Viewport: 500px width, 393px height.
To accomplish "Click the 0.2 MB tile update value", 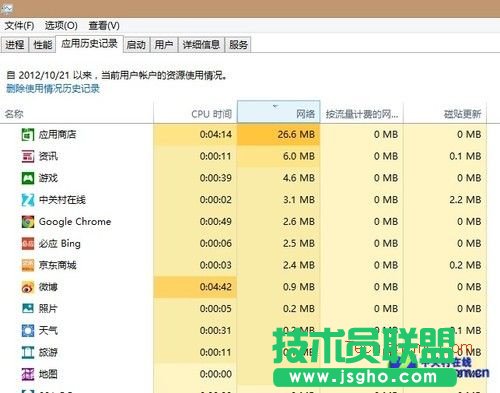I will (x=465, y=265).
